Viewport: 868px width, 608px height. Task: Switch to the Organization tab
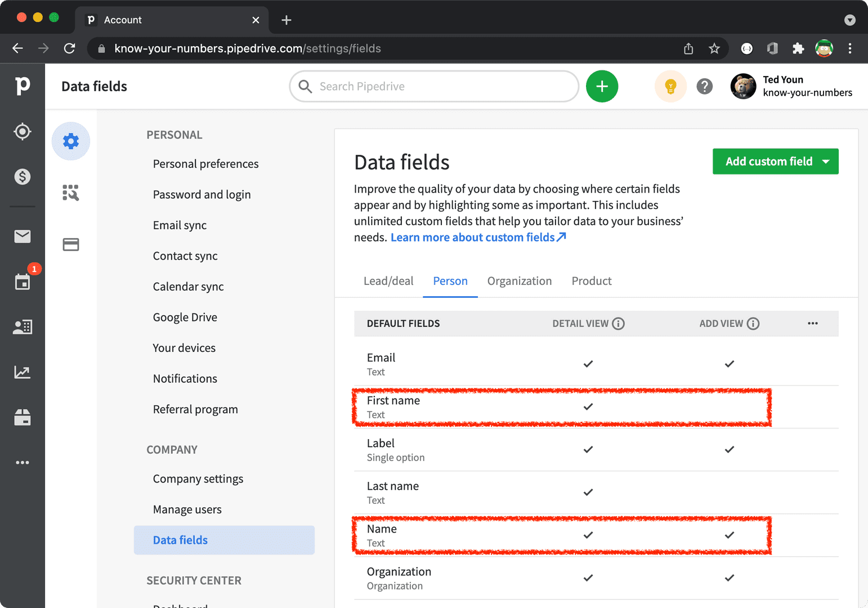pos(520,281)
